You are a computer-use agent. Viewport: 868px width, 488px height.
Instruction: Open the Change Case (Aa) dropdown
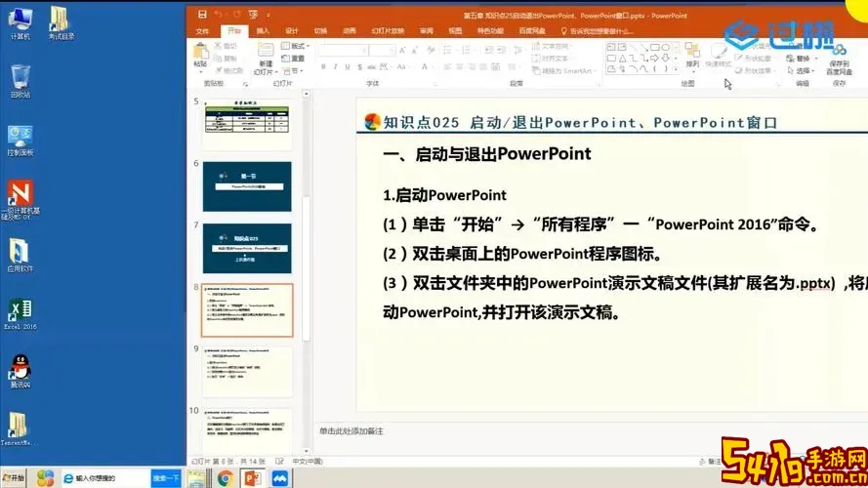pos(402,67)
